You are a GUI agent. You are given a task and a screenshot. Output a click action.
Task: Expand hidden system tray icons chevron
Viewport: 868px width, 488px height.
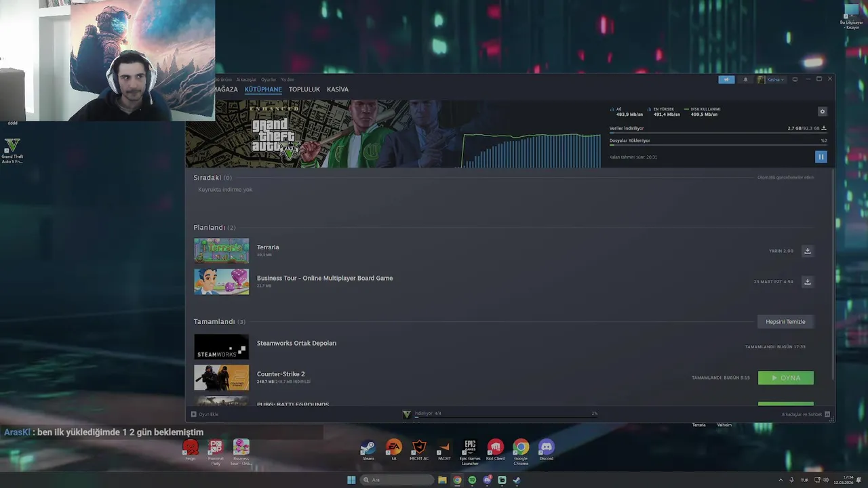[780, 480]
